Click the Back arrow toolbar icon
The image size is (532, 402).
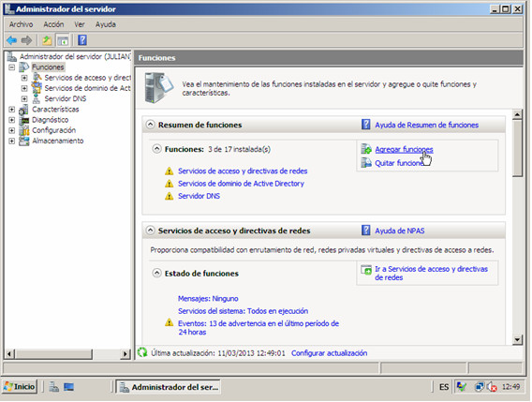point(11,40)
